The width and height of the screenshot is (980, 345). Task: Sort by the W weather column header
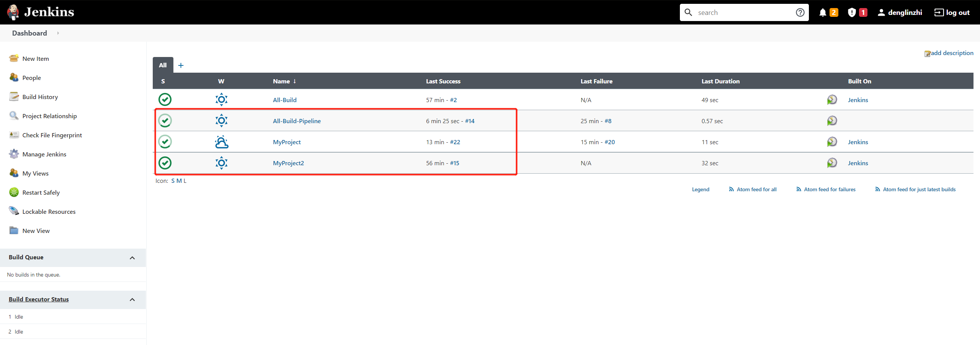point(221,81)
